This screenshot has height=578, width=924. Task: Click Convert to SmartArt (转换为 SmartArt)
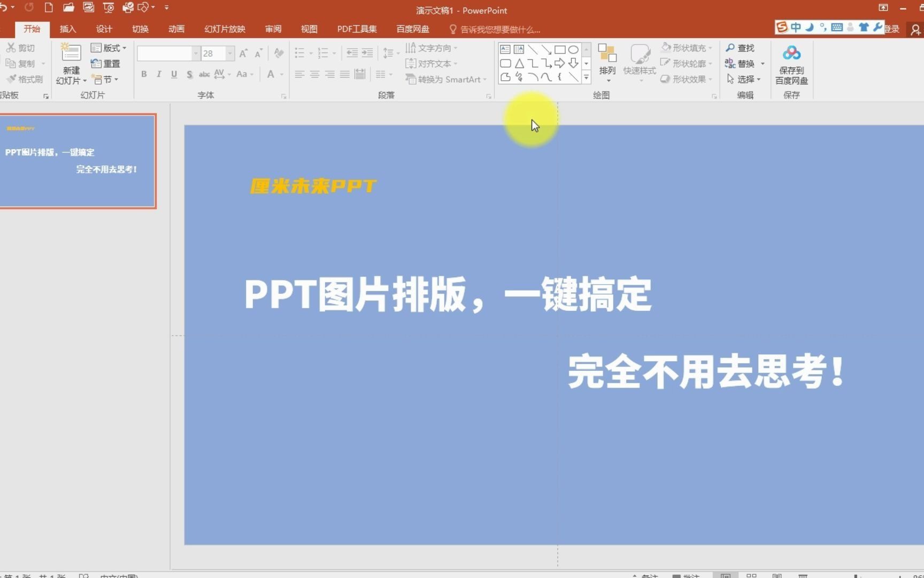tap(446, 79)
